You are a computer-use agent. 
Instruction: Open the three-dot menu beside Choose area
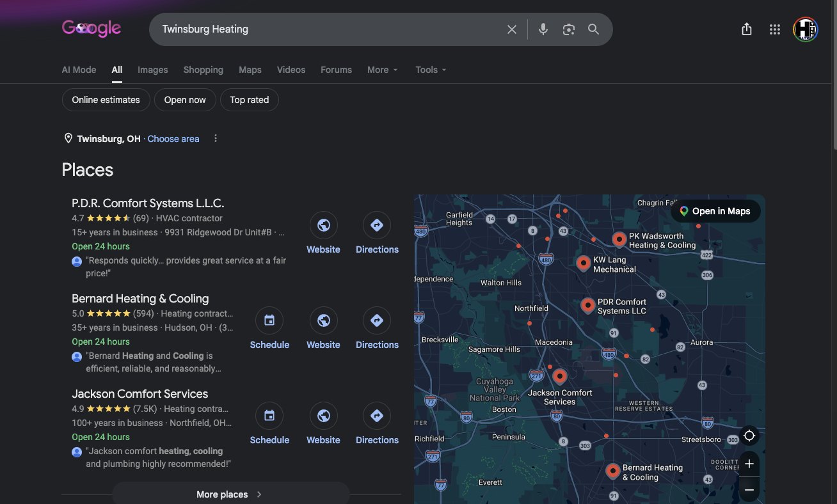click(x=216, y=139)
